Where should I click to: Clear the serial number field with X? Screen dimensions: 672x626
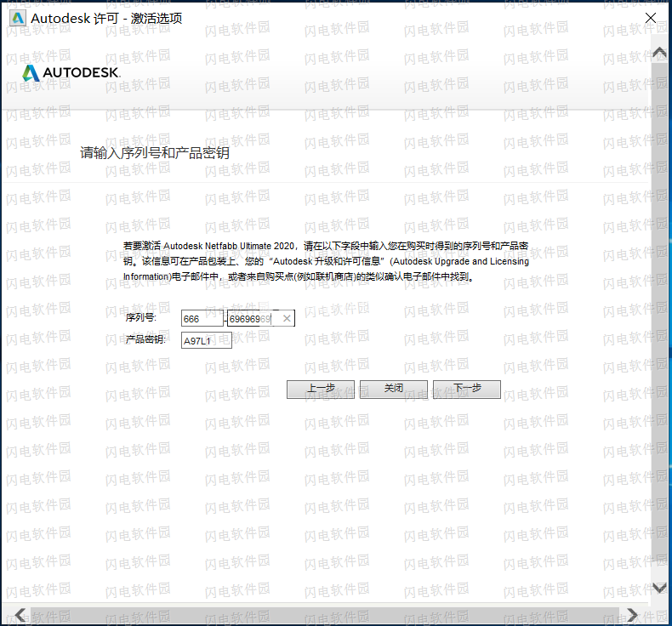pyautogui.click(x=287, y=318)
